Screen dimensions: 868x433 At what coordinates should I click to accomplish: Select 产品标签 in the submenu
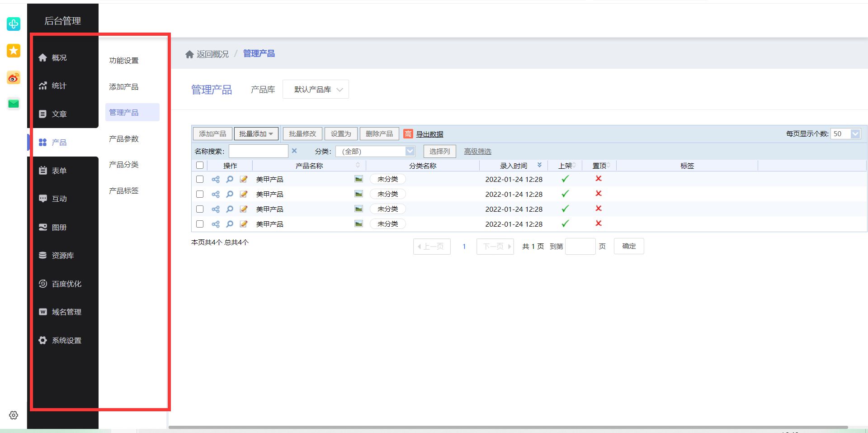(x=123, y=190)
